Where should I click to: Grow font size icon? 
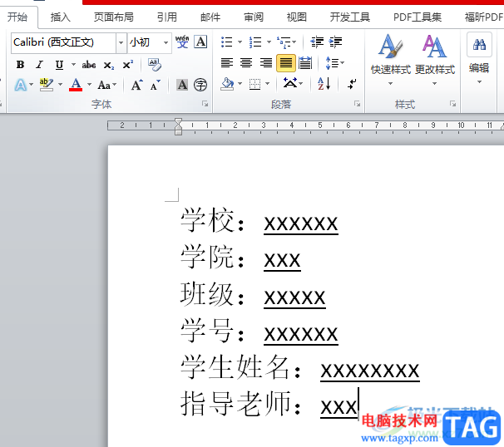[x=136, y=85]
